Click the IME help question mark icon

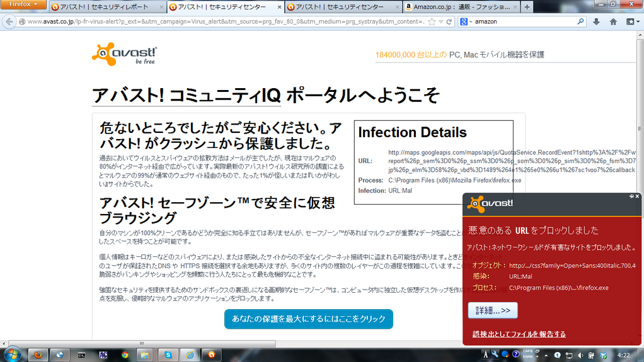click(516, 354)
